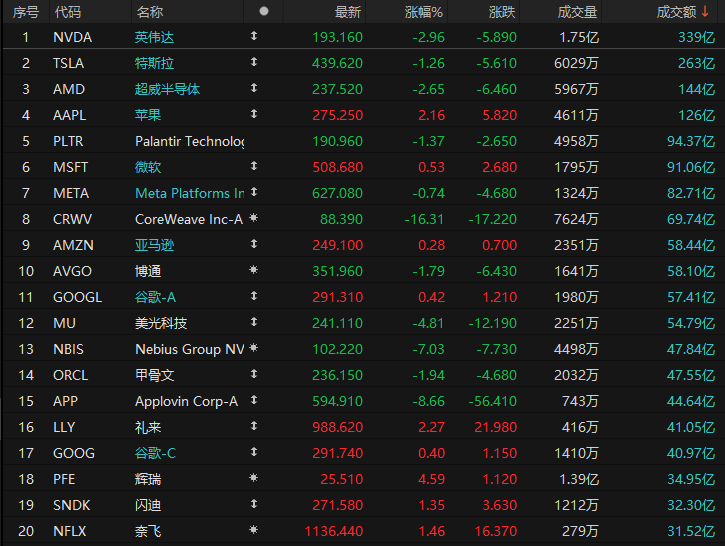Click the -16.31 percent change value

(424, 219)
